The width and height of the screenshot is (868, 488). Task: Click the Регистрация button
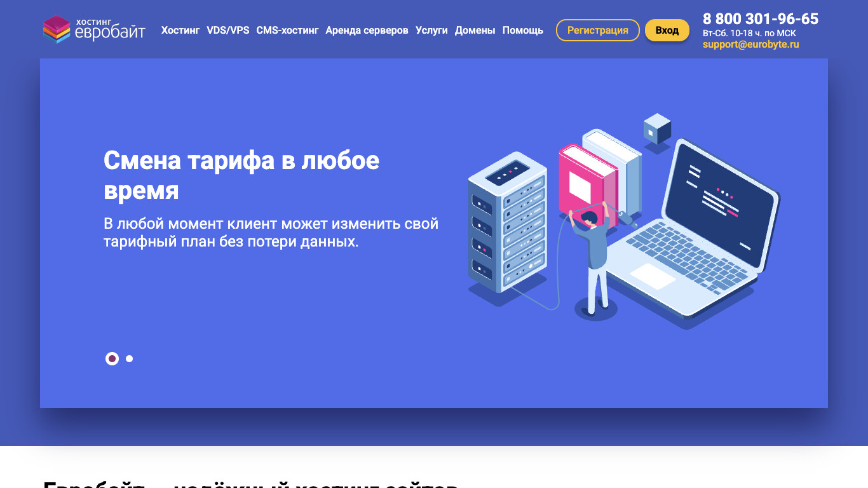(597, 30)
